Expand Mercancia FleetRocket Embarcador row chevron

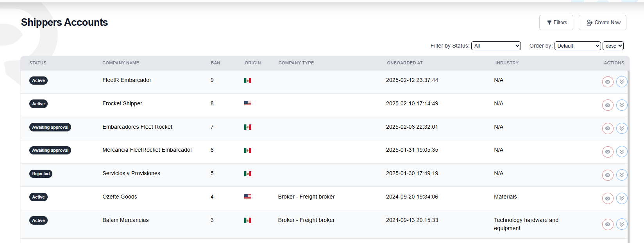pos(622,152)
